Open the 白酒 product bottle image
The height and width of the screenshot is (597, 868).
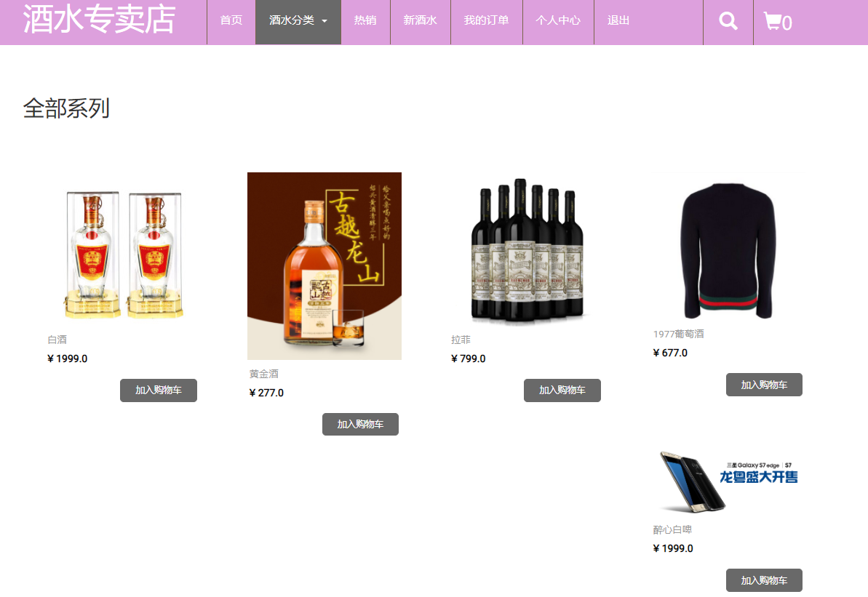[123, 255]
